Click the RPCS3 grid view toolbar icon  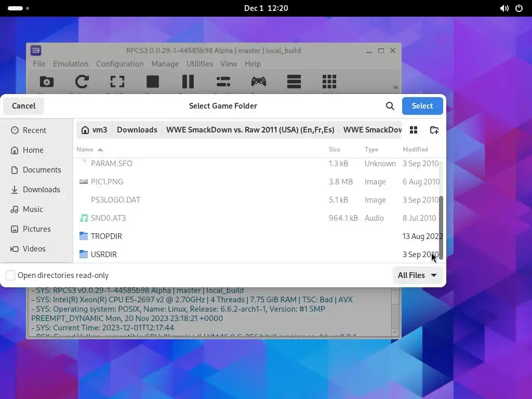pos(329,82)
